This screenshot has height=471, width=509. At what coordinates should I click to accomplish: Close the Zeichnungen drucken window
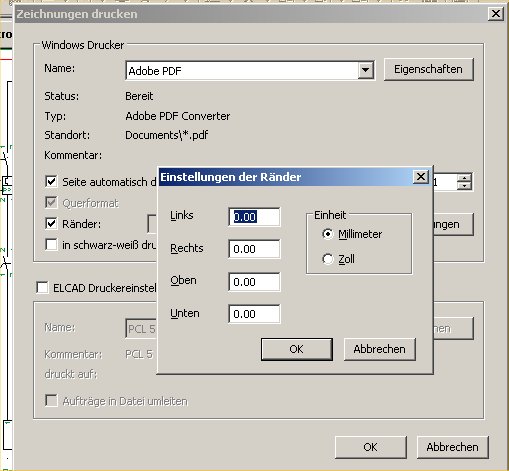(496, 14)
